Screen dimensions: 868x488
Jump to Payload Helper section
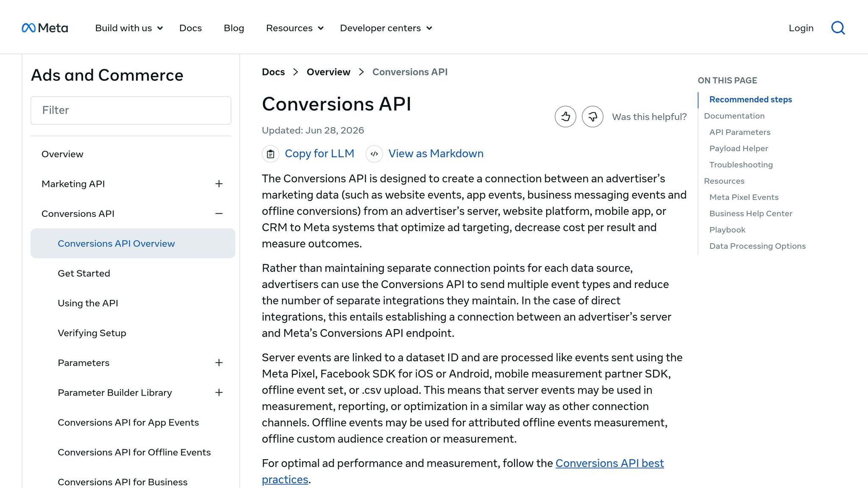[739, 149]
